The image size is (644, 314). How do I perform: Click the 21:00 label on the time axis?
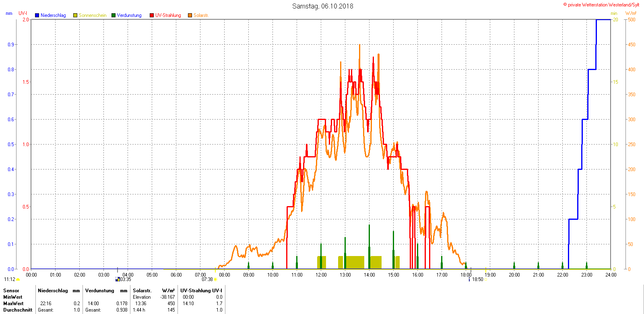(x=539, y=275)
